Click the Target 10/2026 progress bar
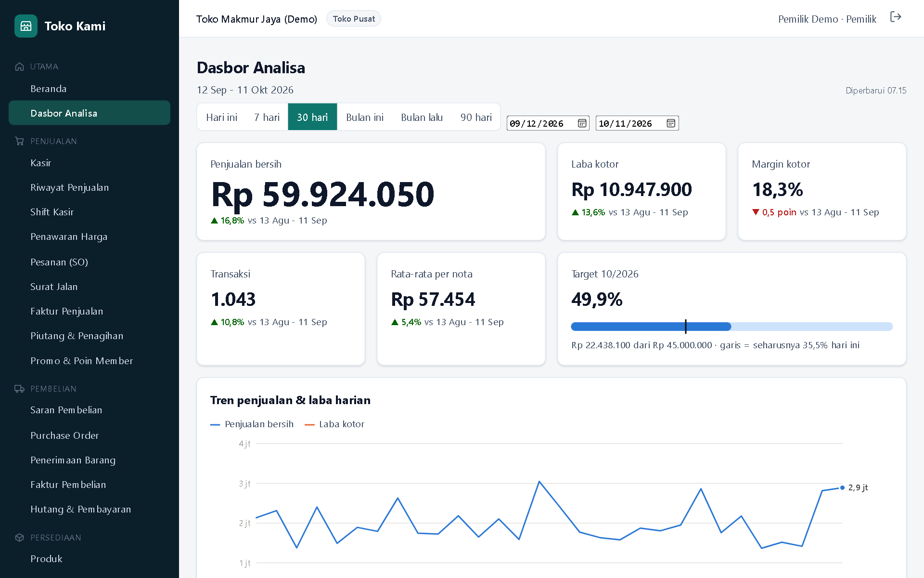The image size is (924, 578). (x=731, y=327)
